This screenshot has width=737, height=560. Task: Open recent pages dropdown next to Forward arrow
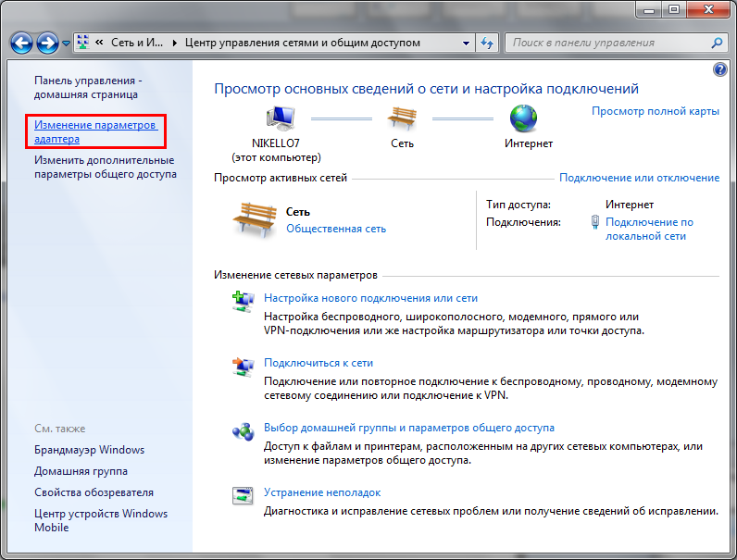(x=67, y=44)
